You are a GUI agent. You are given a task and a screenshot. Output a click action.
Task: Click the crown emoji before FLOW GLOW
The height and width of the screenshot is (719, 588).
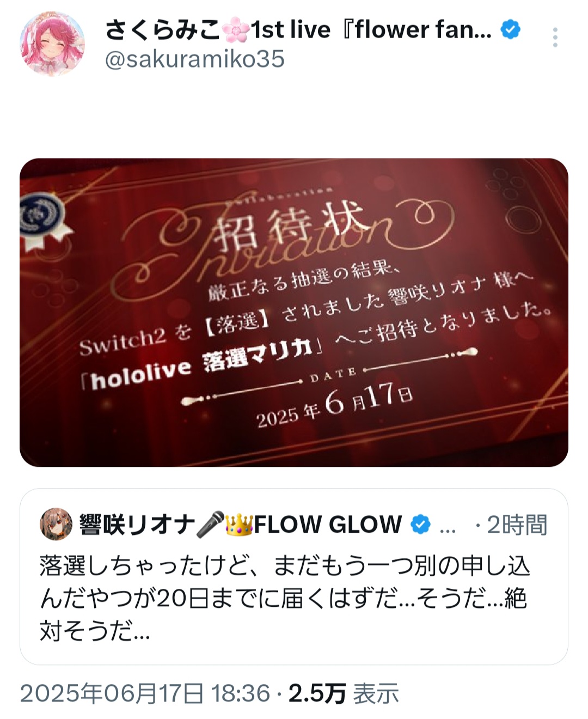pos(240,525)
